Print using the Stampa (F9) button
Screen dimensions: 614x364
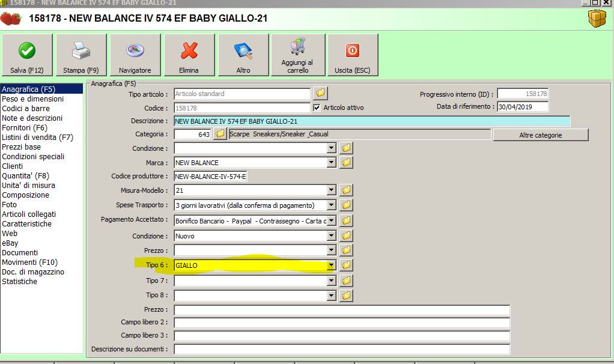click(x=81, y=55)
